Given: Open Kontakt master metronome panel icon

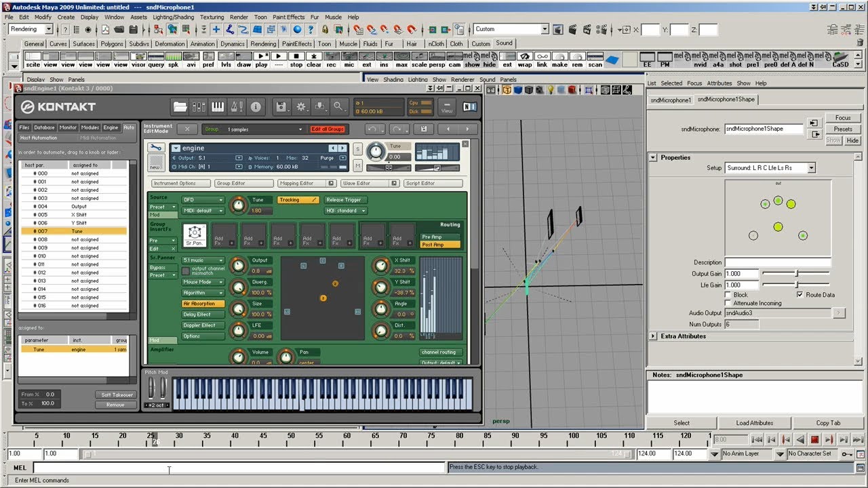Looking at the screenshot, I should 237,106.
